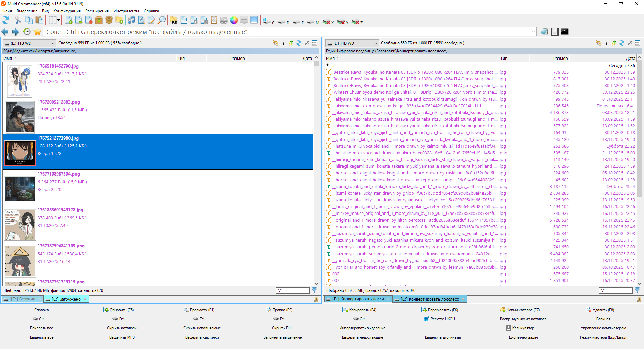Click the filter funnel in left panel
This screenshot has height=349, width=644.
(314, 290)
